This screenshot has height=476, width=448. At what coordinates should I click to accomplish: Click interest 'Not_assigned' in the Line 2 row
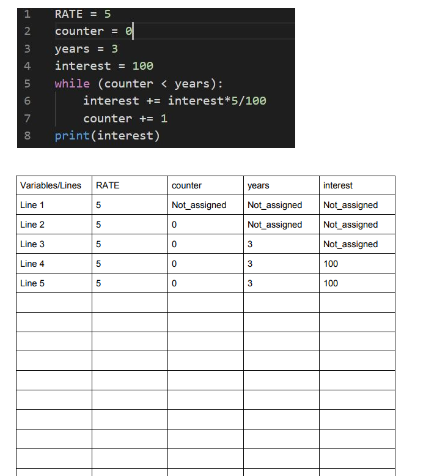(351, 225)
